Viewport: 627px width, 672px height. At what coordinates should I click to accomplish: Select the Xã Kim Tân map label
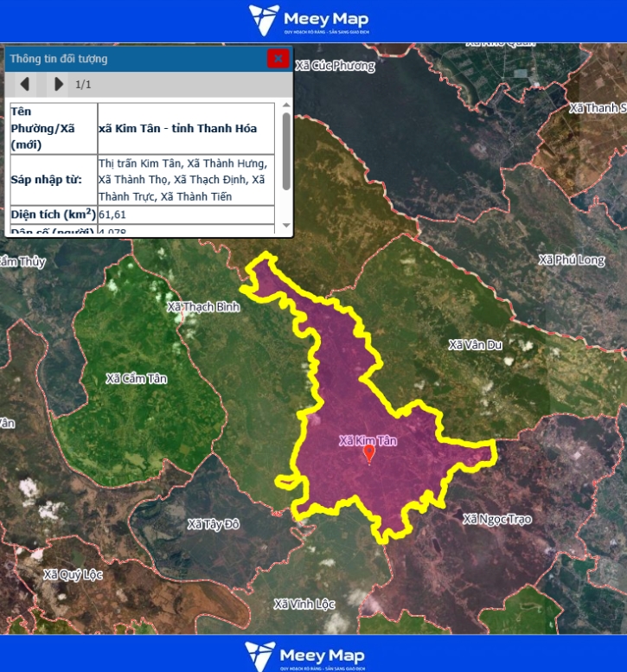coord(368,440)
